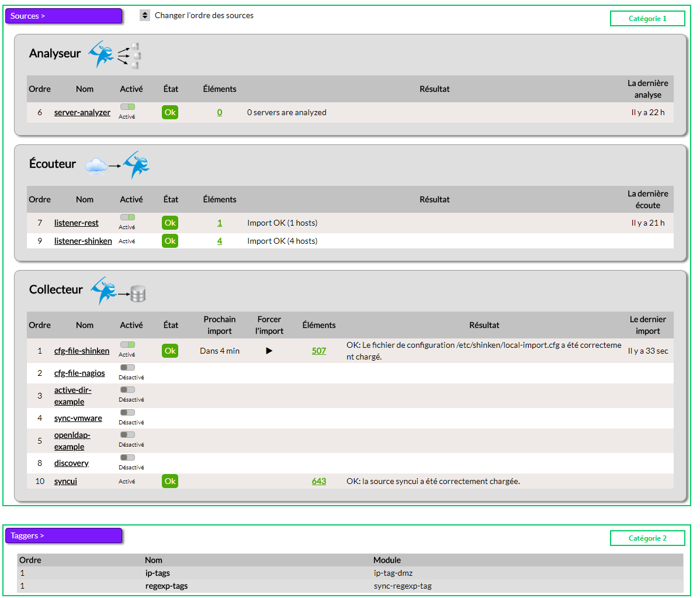Force import for cfg-file-shinken with play arrow

[x=269, y=351]
